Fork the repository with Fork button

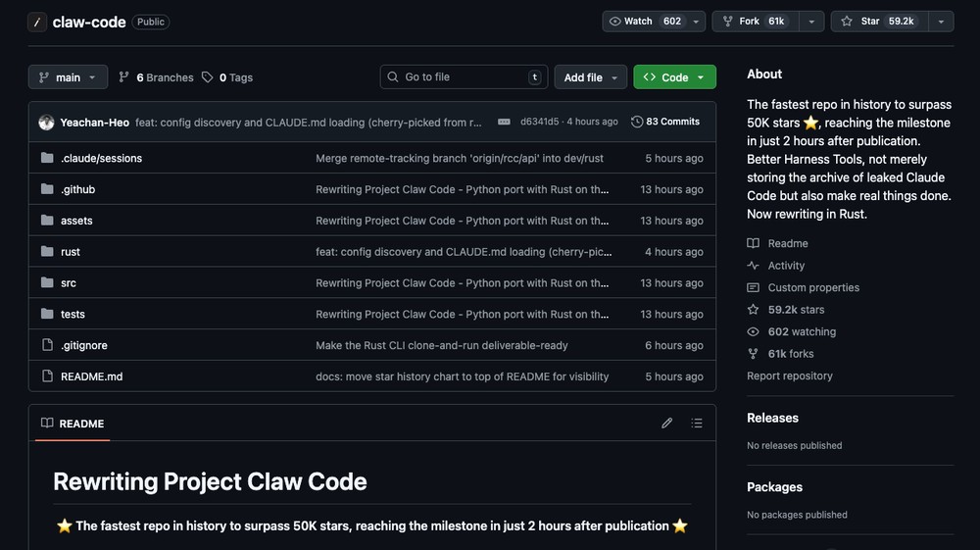pos(755,22)
